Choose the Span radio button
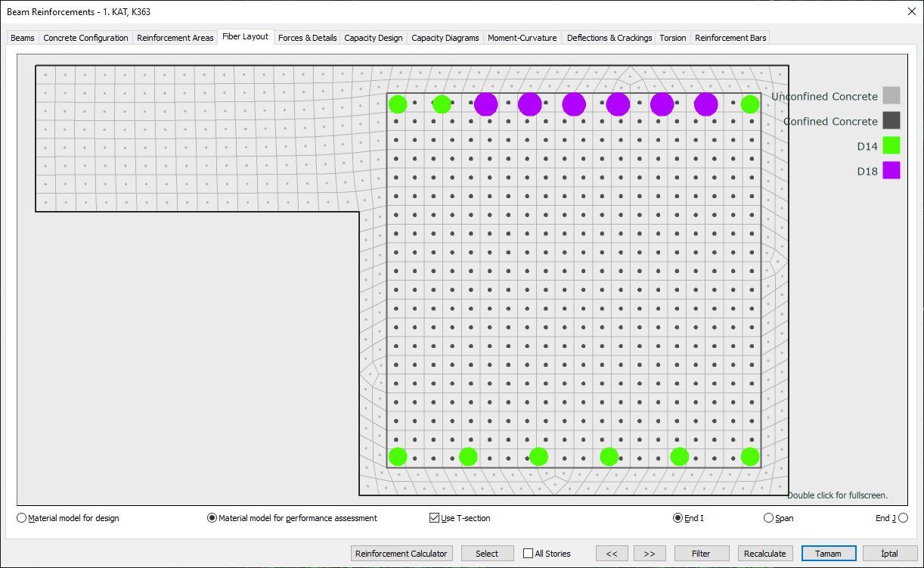Viewport: 924px width, 568px height. (767, 518)
